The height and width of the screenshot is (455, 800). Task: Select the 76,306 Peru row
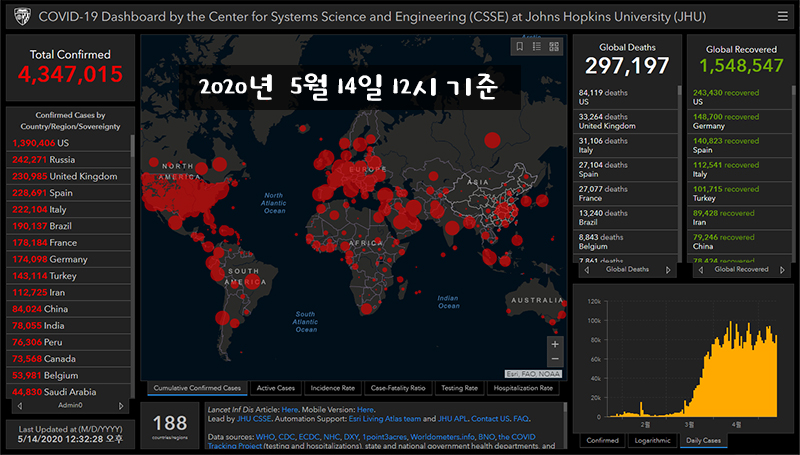tap(68, 342)
